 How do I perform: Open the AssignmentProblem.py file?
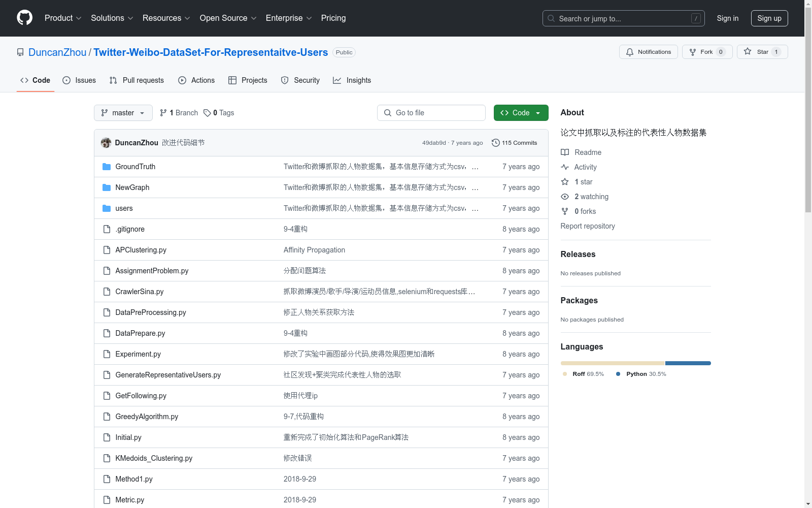coord(152,271)
